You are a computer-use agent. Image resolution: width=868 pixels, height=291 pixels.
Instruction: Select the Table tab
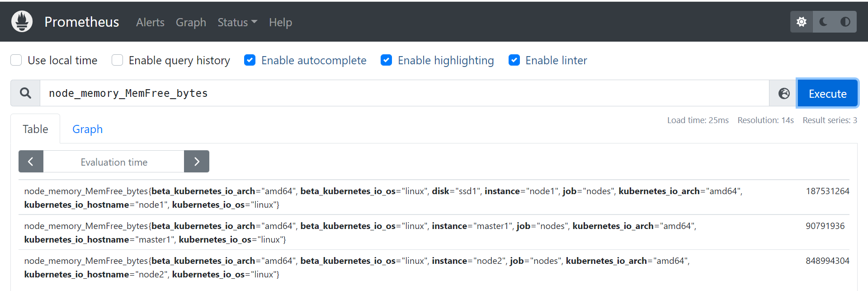pyautogui.click(x=35, y=129)
